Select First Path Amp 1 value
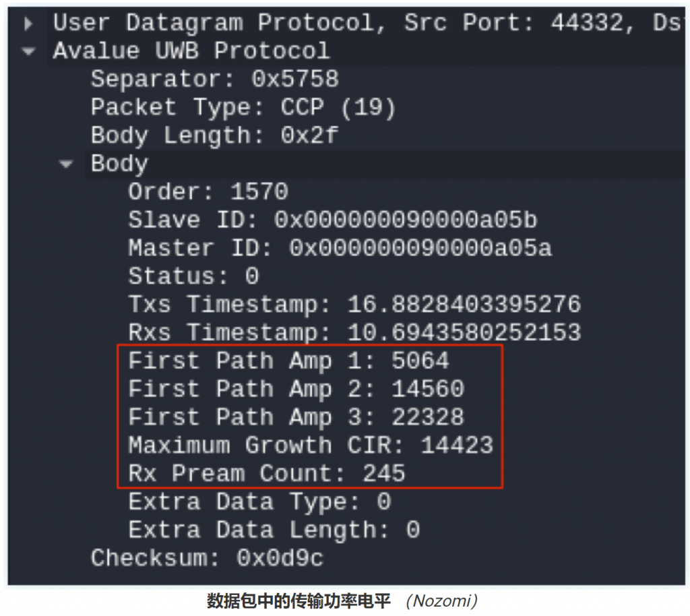690x616 pixels. point(420,361)
